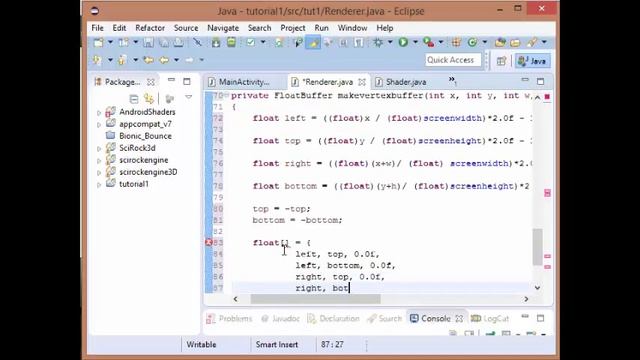
Task: Open the Package Explorer view menu triangle
Action: tap(189, 97)
